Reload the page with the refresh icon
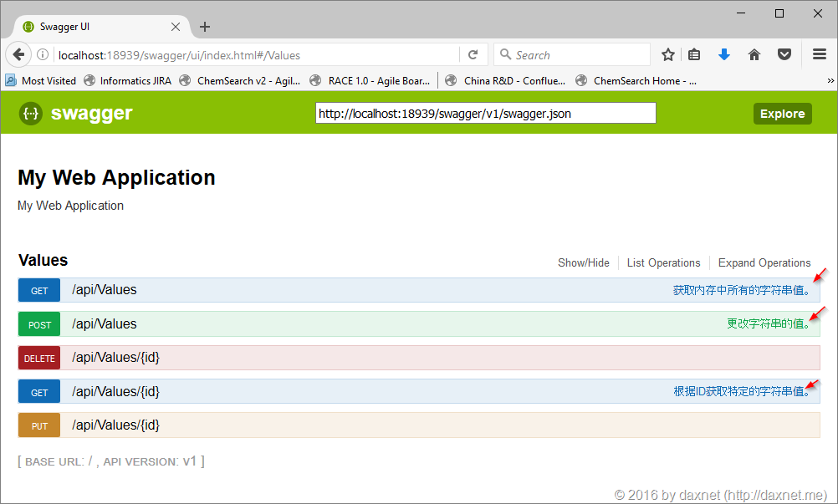The height and width of the screenshot is (504, 838). tap(473, 54)
